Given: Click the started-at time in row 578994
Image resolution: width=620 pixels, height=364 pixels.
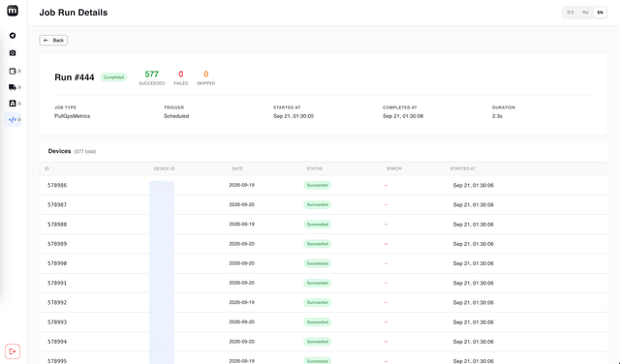Looking at the screenshot, I should 474,342.
